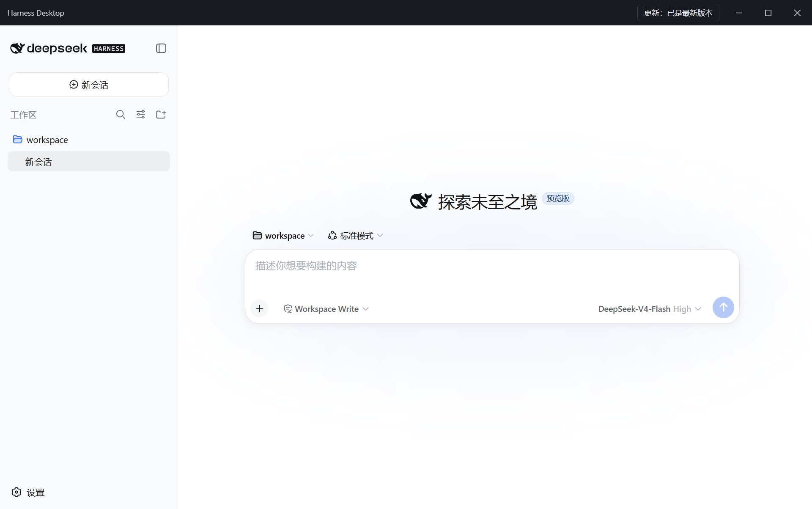Expand the workspace selector dropdown above prompt
This screenshot has width=812, height=509.
(x=283, y=236)
